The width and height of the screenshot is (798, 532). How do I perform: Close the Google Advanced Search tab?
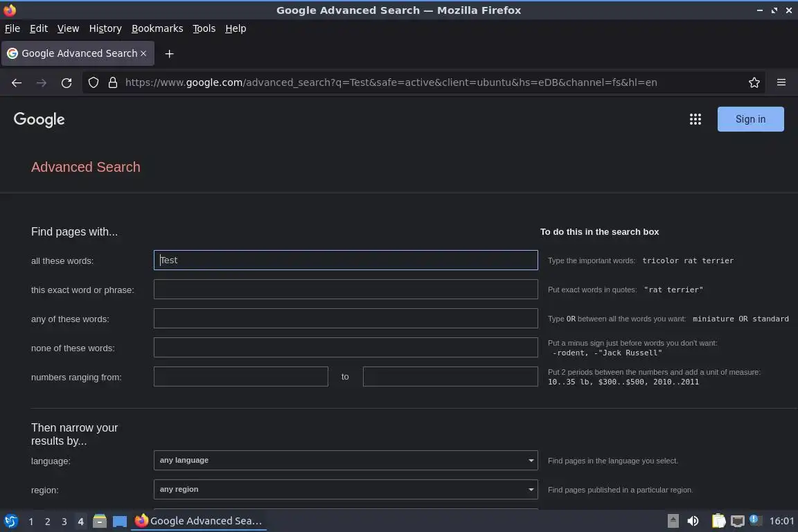tap(143, 53)
